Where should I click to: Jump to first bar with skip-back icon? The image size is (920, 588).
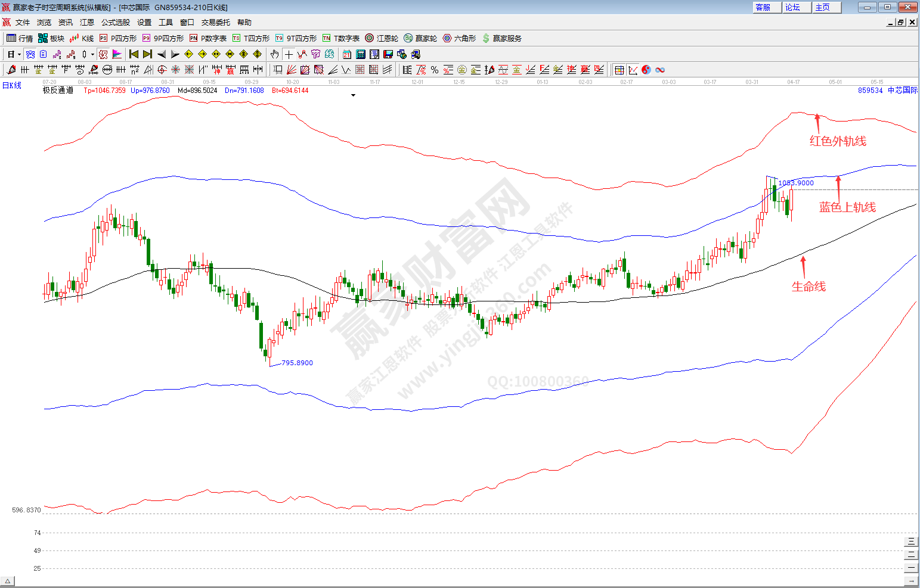tap(134, 54)
